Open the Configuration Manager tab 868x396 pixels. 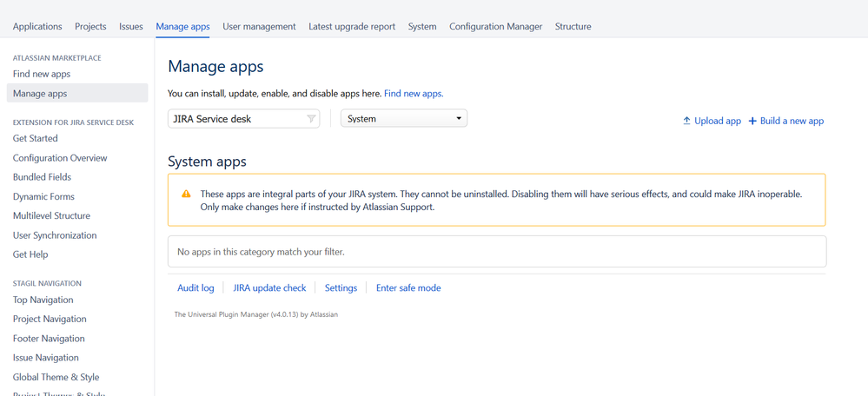tap(495, 27)
